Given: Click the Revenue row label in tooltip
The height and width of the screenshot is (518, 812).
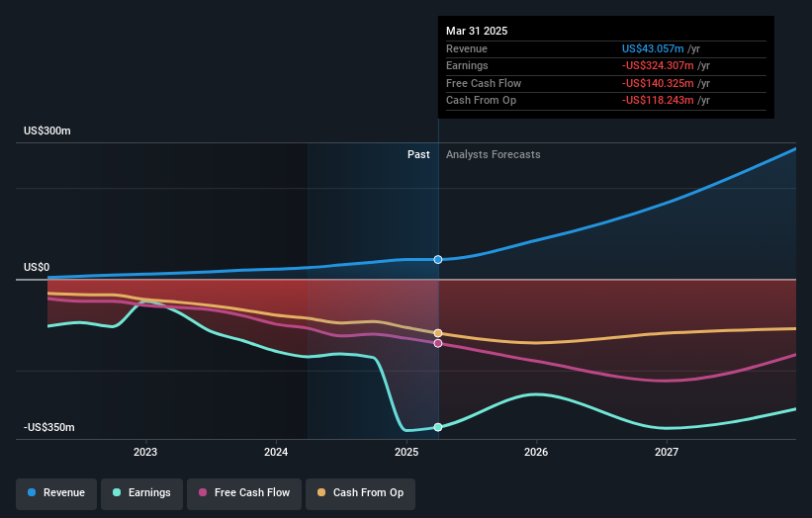Looking at the screenshot, I should coord(467,48).
